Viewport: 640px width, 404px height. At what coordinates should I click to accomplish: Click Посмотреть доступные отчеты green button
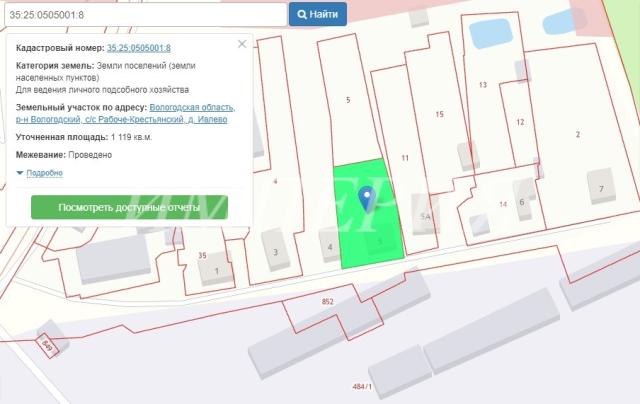pos(129,207)
